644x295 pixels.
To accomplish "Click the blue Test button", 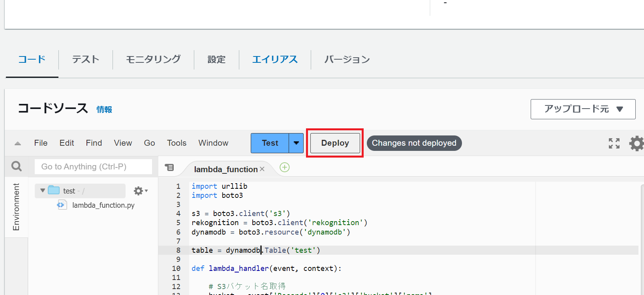I will (x=270, y=143).
